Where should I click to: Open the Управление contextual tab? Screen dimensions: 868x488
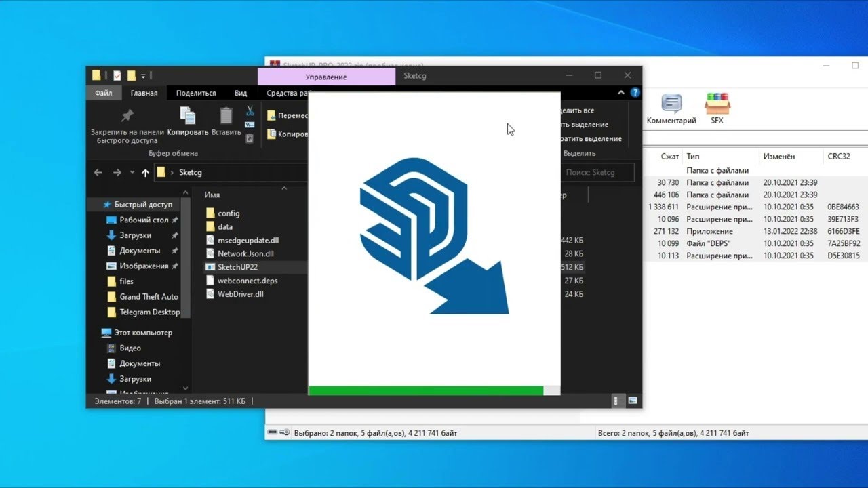point(326,77)
